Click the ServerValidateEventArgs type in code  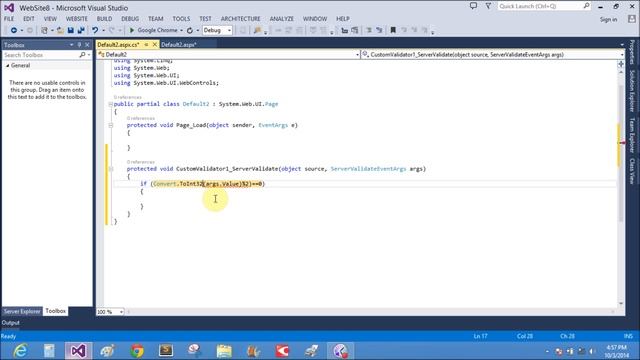(368, 169)
